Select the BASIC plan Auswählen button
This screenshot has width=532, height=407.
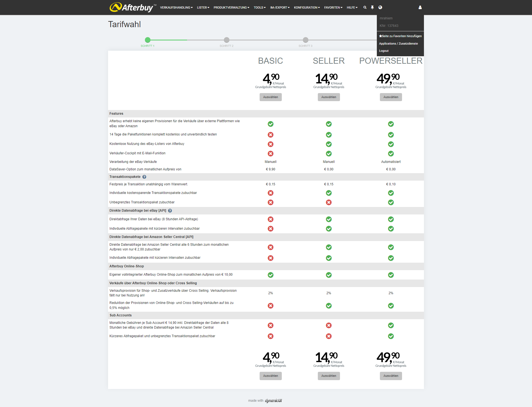pyautogui.click(x=270, y=97)
